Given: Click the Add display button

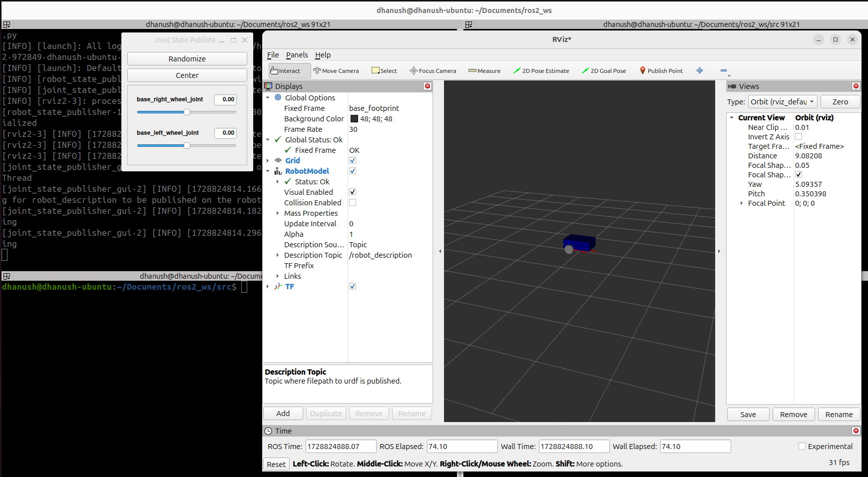Looking at the screenshot, I should 283,414.
